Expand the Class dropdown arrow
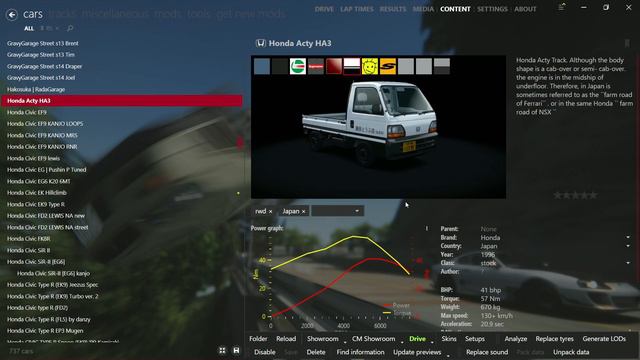This screenshot has width=640, height=360. [628, 263]
